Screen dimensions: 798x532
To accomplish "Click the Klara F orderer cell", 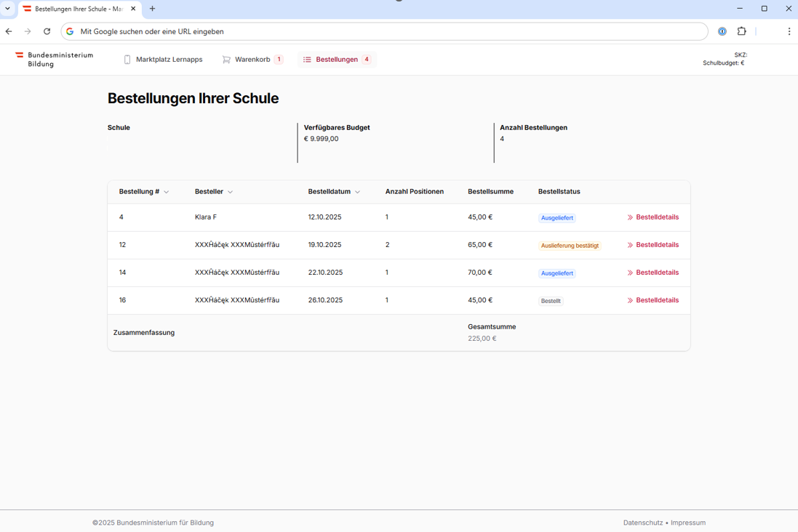I will pyautogui.click(x=206, y=217).
